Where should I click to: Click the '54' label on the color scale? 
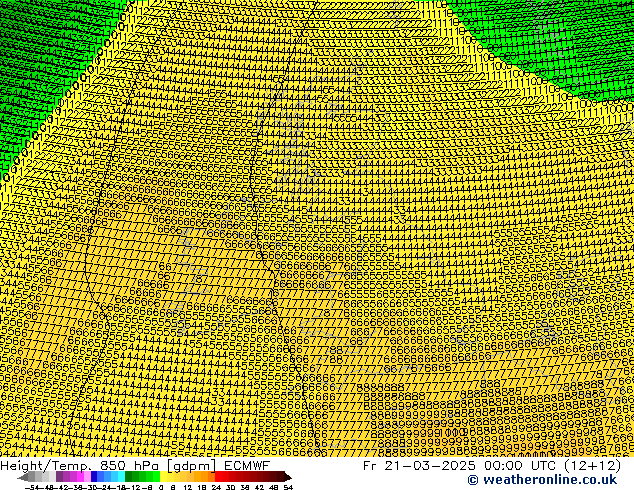288,487
